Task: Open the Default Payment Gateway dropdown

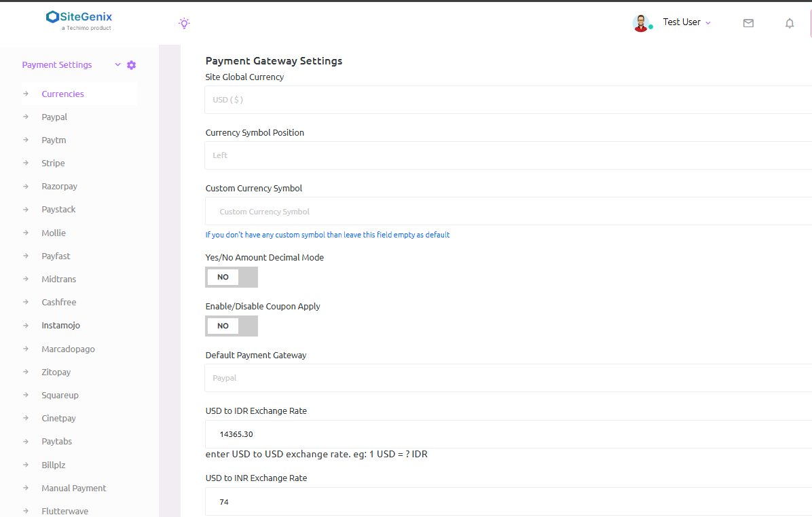Action: pyautogui.click(x=508, y=378)
